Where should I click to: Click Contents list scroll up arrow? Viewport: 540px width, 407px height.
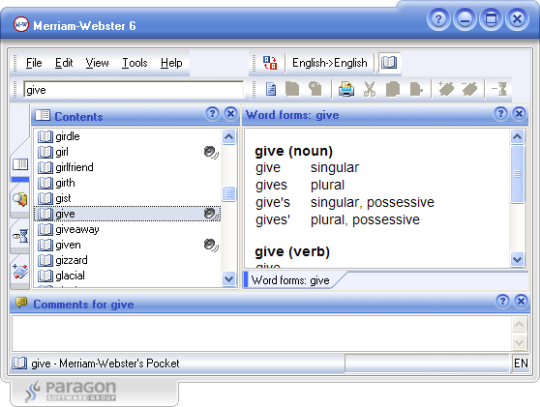(229, 137)
